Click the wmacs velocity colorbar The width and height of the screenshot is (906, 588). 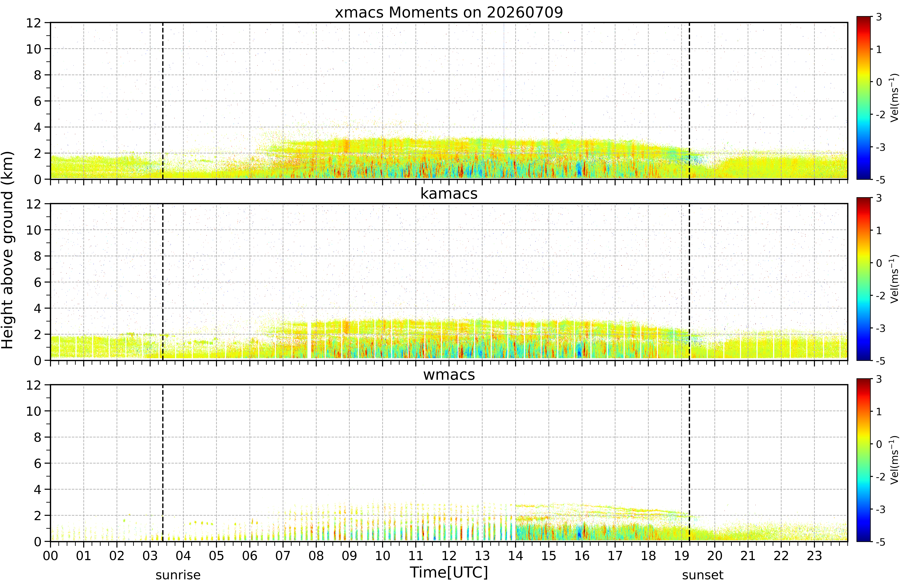pyautogui.click(x=863, y=460)
